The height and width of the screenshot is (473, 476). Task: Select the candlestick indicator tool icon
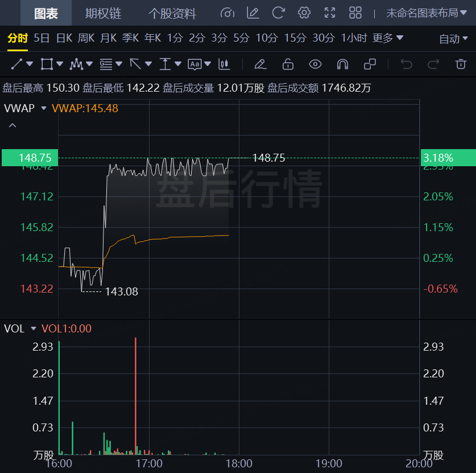click(x=224, y=64)
